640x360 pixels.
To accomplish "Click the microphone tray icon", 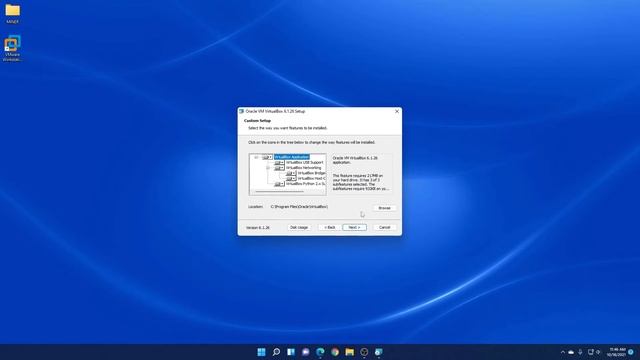I will pos(580,352).
